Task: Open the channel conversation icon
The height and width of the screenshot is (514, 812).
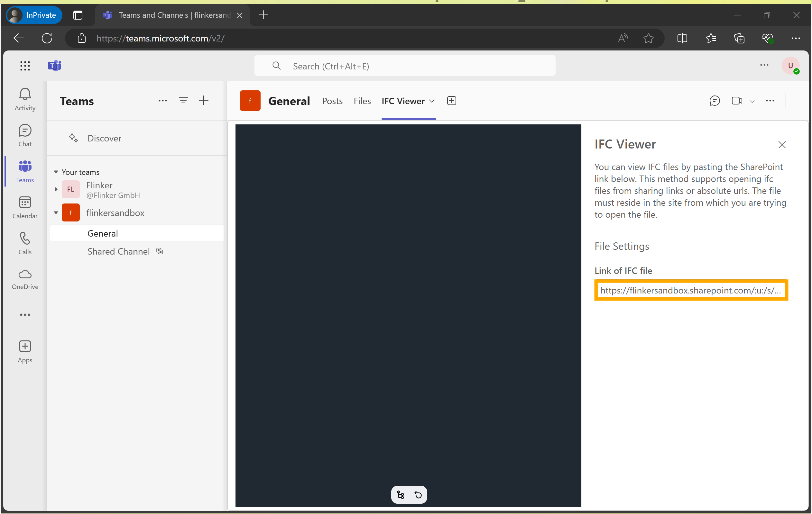Action: [x=715, y=101]
